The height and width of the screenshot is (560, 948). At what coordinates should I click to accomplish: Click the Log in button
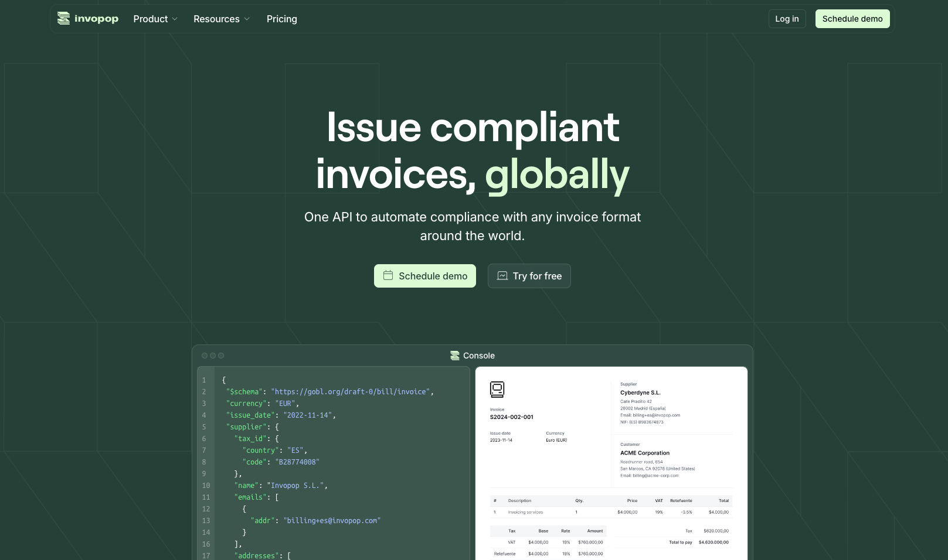pyautogui.click(x=787, y=18)
